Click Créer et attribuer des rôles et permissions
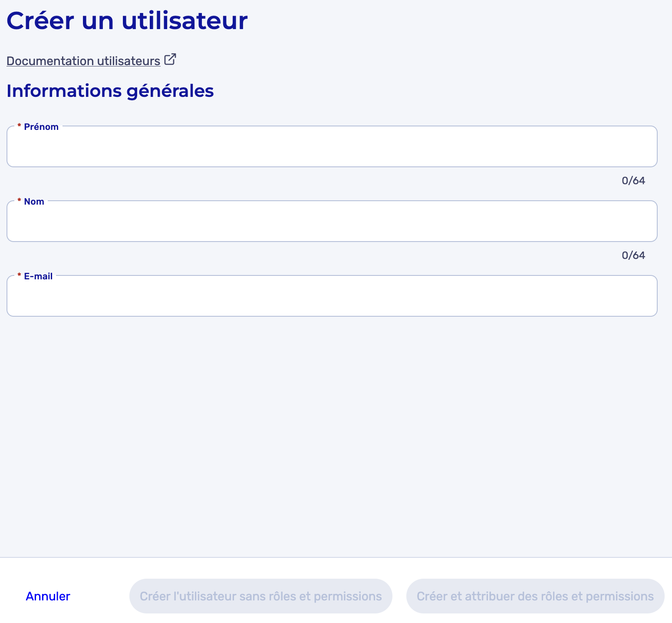 click(535, 596)
